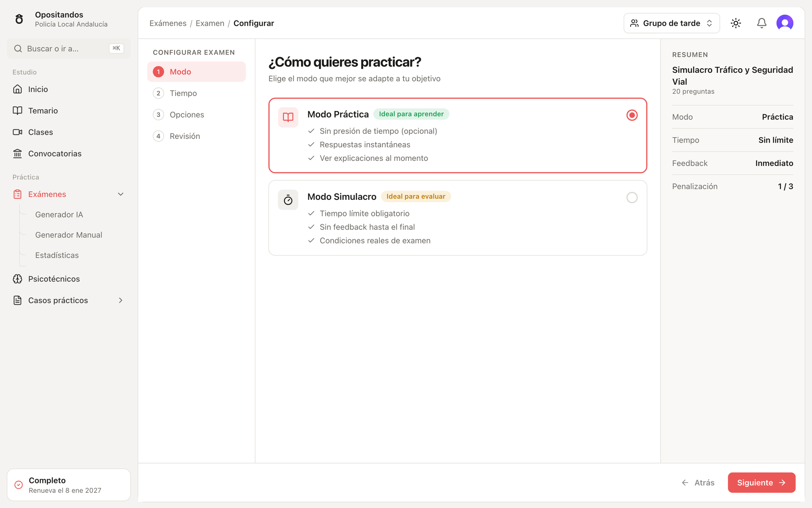
Task: Open Examen breadcrumb link
Action: click(210, 23)
